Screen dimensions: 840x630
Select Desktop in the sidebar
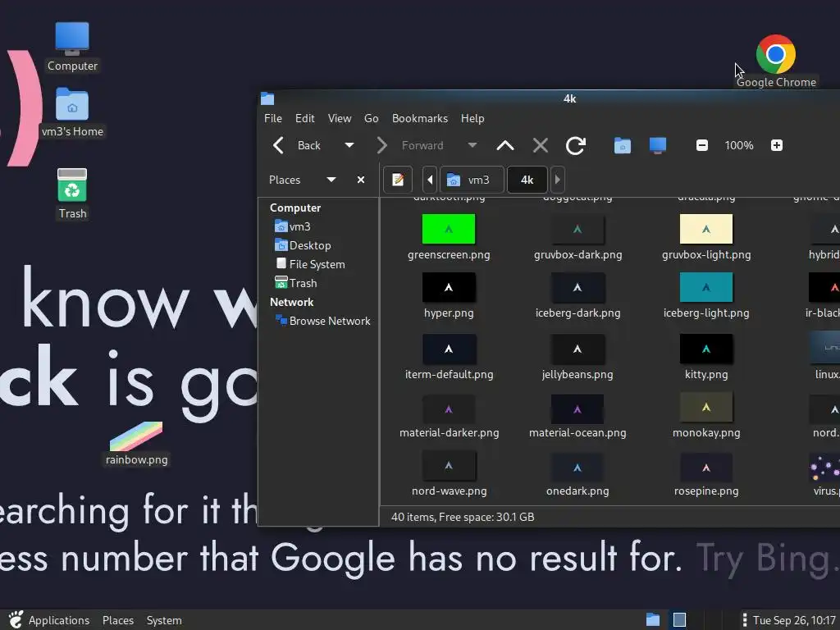coord(309,245)
